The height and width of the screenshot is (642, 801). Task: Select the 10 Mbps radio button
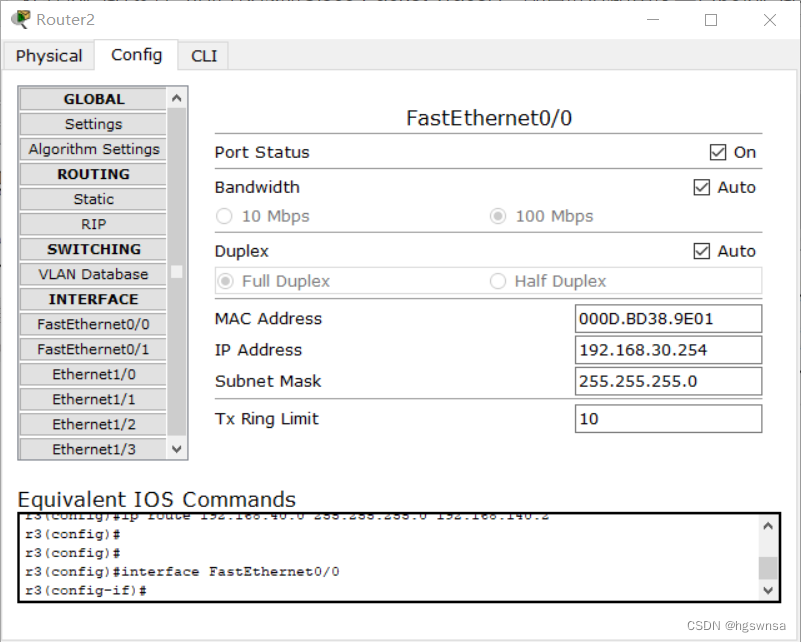(224, 216)
